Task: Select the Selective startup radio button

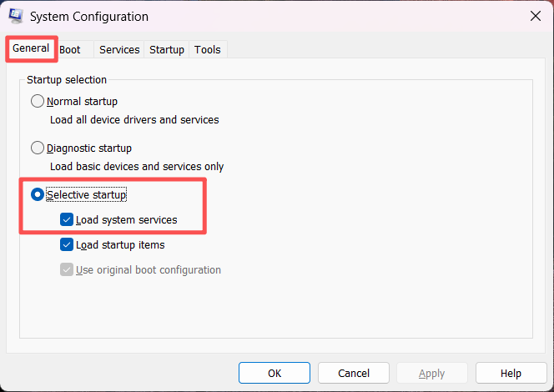Action: [x=37, y=194]
